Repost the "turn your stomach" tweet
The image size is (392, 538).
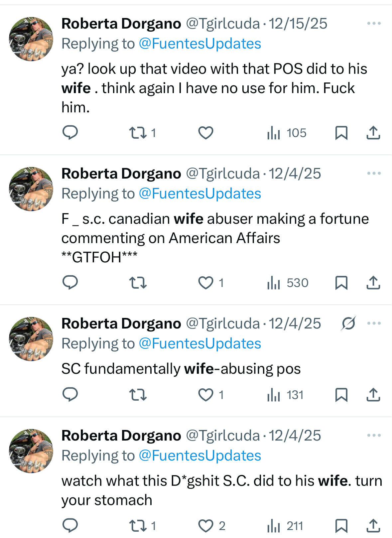[x=138, y=526]
